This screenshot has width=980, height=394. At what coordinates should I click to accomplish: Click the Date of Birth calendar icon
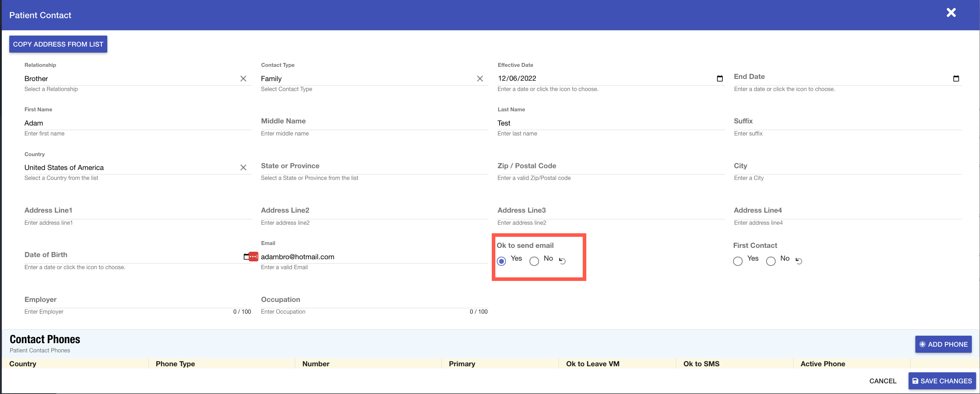point(246,257)
